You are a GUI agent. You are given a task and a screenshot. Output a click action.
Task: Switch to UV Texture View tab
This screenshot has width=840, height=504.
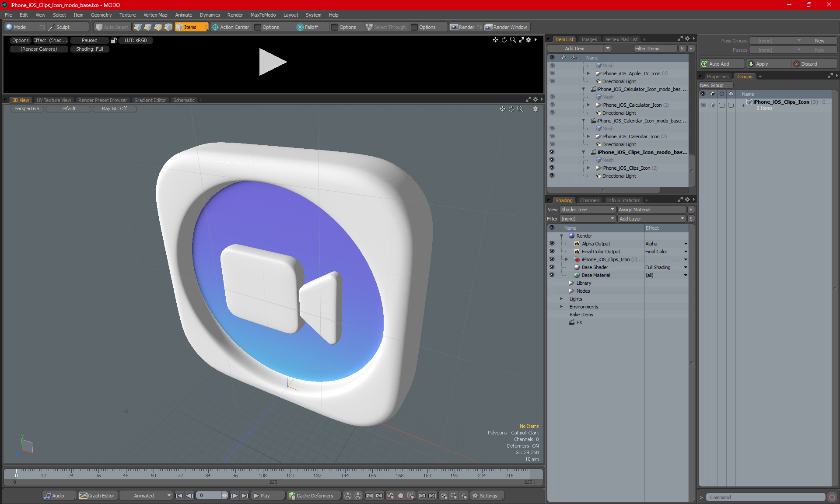(54, 100)
